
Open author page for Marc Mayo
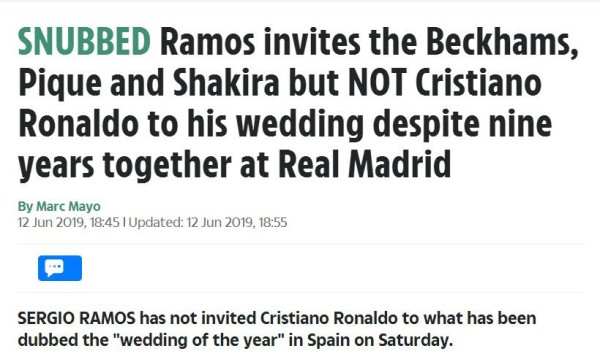click(68, 207)
